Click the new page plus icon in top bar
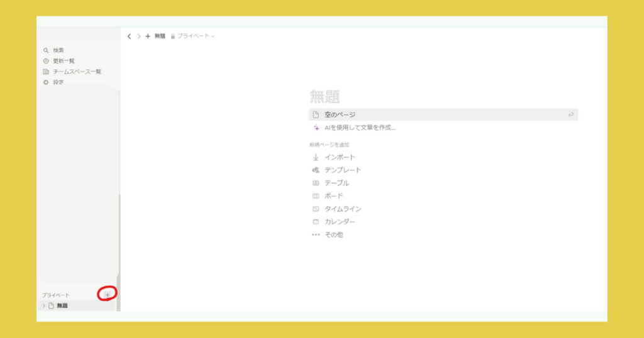The height and width of the screenshot is (338, 644). coord(148,36)
